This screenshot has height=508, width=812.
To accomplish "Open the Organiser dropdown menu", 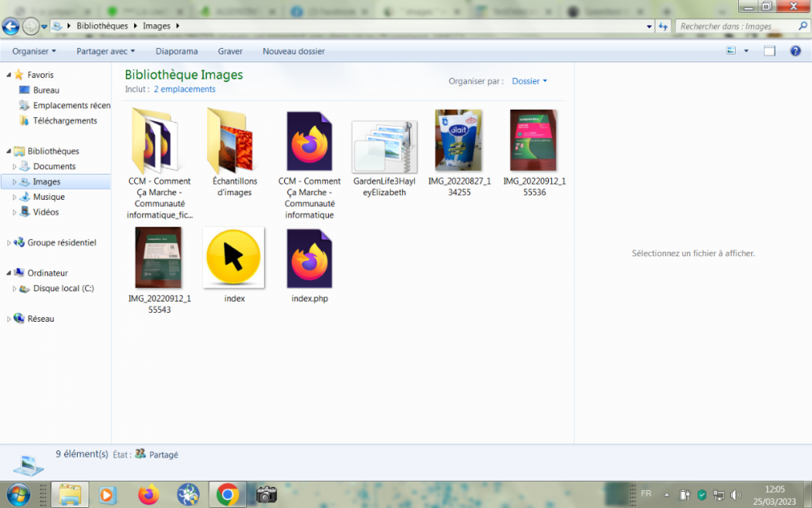I will [34, 51].
